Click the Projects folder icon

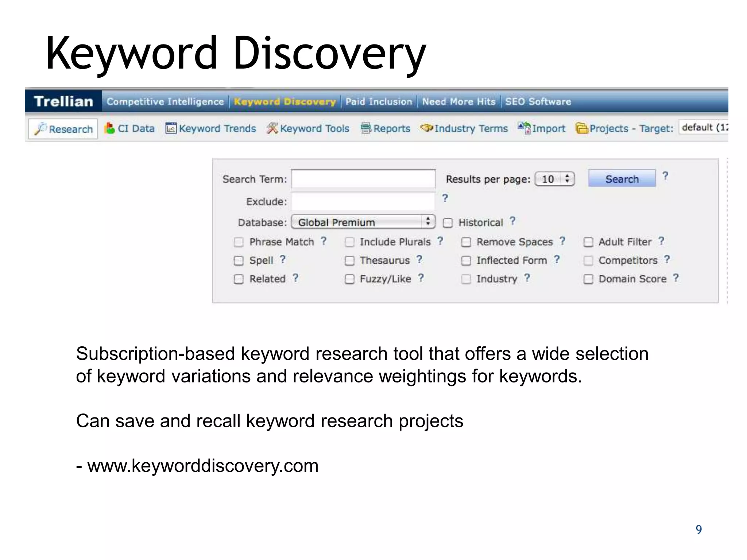[582, 128]
